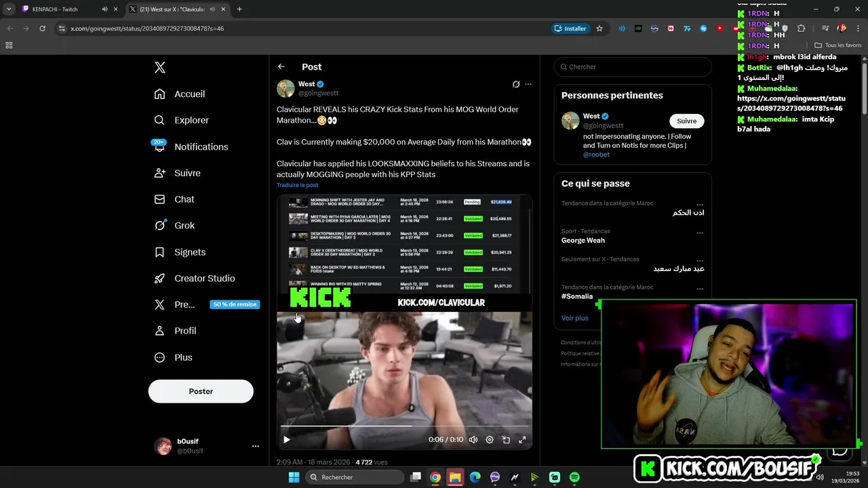Open options for the عيد مبارك سعيد trend
Screen dimensions: 868x488
click(x=700, y=260)
